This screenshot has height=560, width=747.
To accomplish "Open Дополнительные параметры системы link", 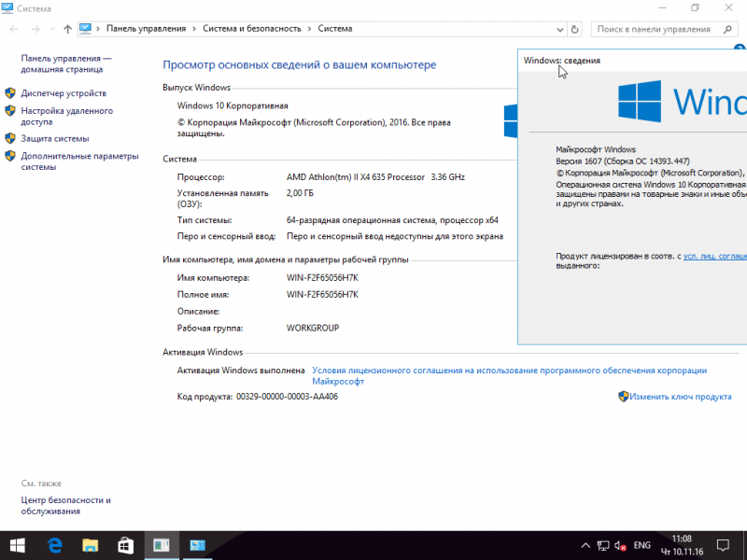I will point(79,161).
